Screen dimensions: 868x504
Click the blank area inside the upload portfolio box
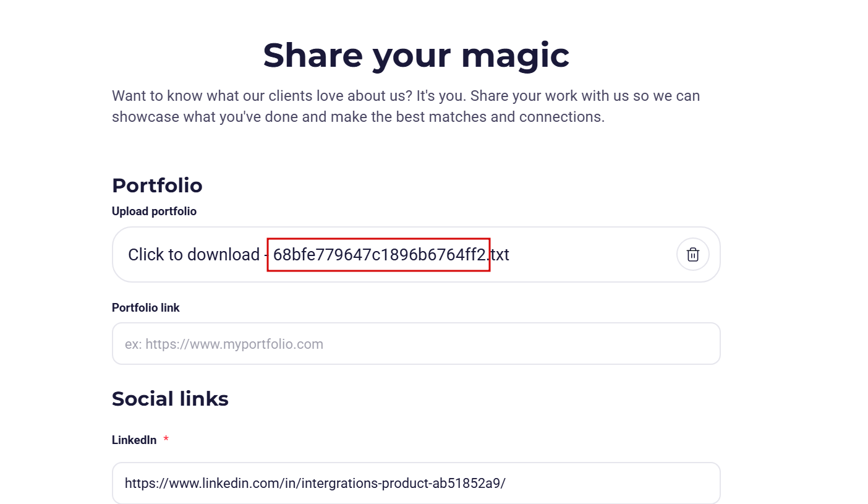pyautogui.click(x=592, y=255)
